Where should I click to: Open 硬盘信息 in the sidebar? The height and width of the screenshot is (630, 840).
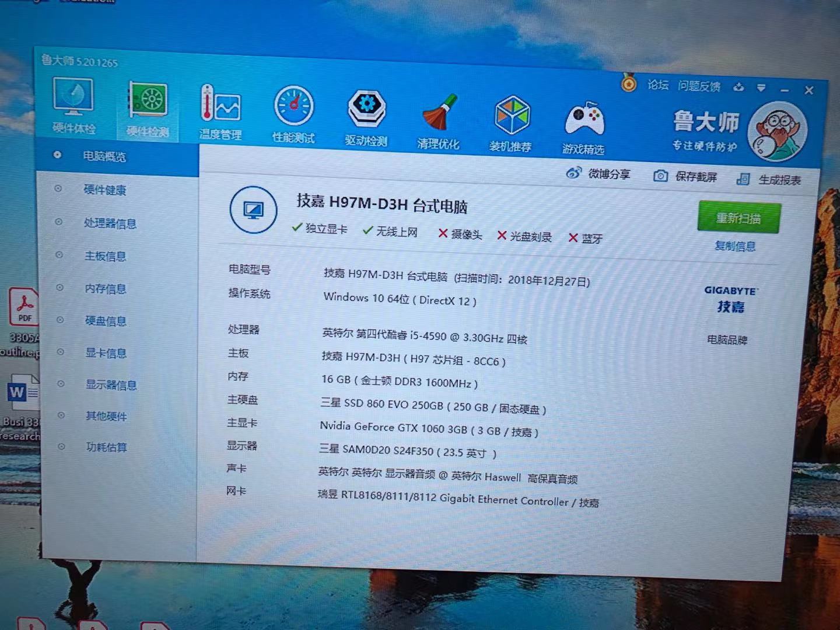click(106, 321)
